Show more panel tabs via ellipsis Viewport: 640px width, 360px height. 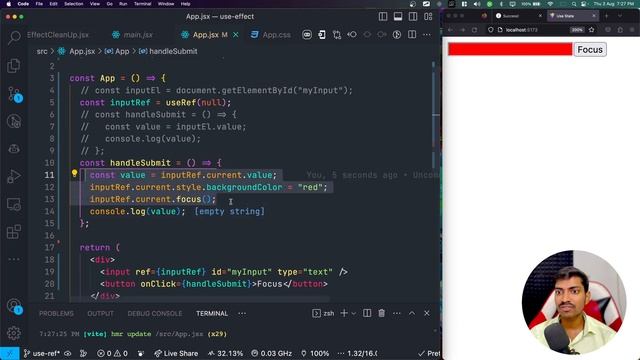pos(242,313)
